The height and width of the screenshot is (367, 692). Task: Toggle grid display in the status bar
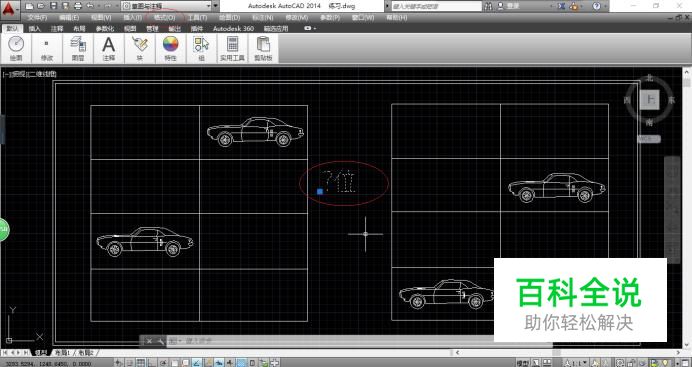(140, 363)
